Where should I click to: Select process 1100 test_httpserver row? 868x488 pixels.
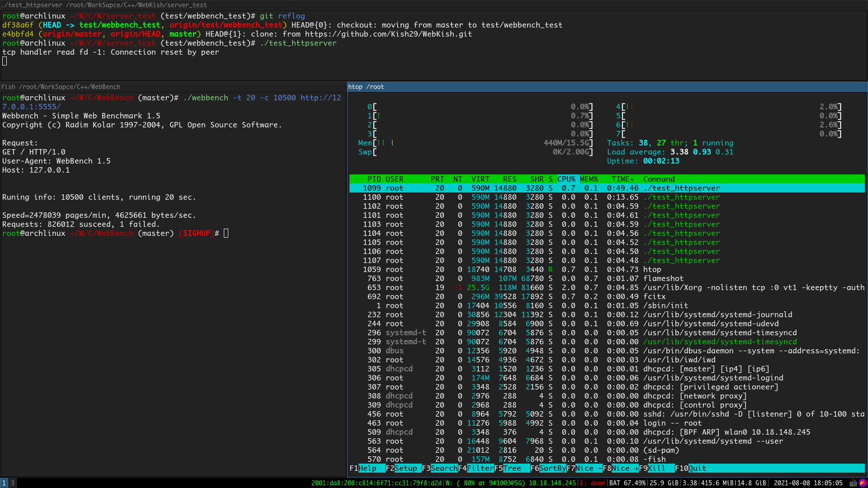(607, 197)
